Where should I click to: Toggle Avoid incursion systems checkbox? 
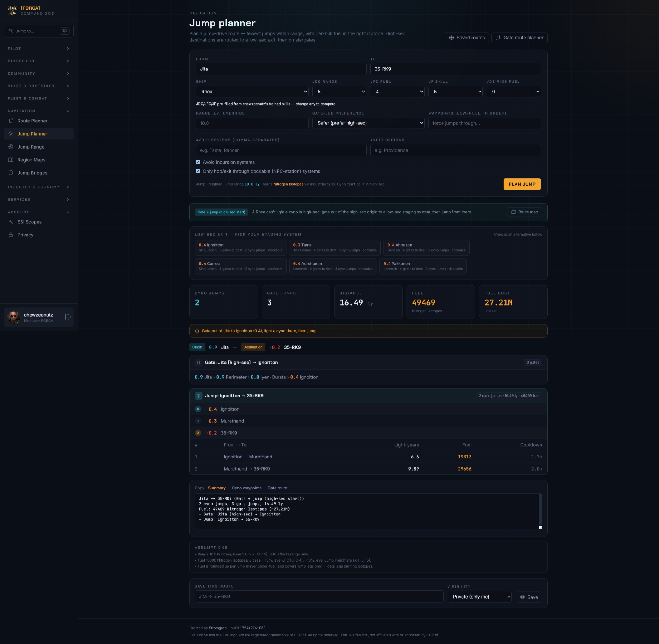point(198,162)
